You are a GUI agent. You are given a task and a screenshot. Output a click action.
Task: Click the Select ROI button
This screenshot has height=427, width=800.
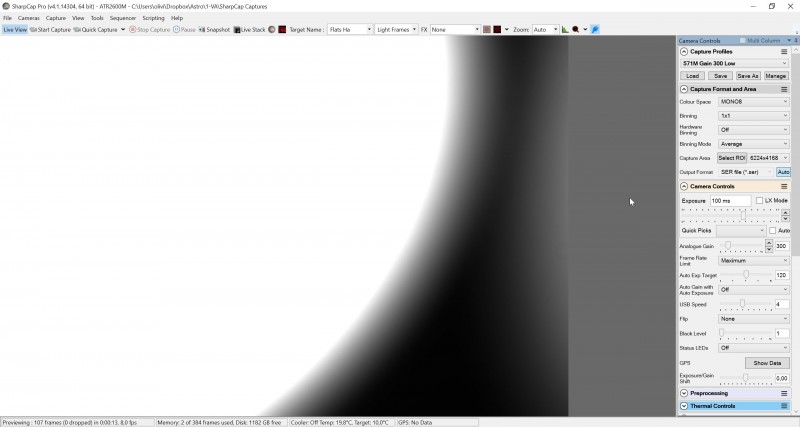pos(732,158)
